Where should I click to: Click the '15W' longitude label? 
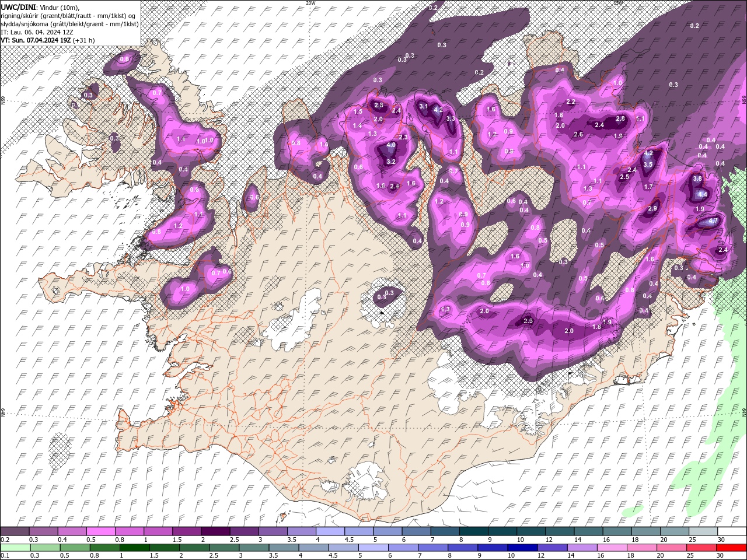[618, 3]
